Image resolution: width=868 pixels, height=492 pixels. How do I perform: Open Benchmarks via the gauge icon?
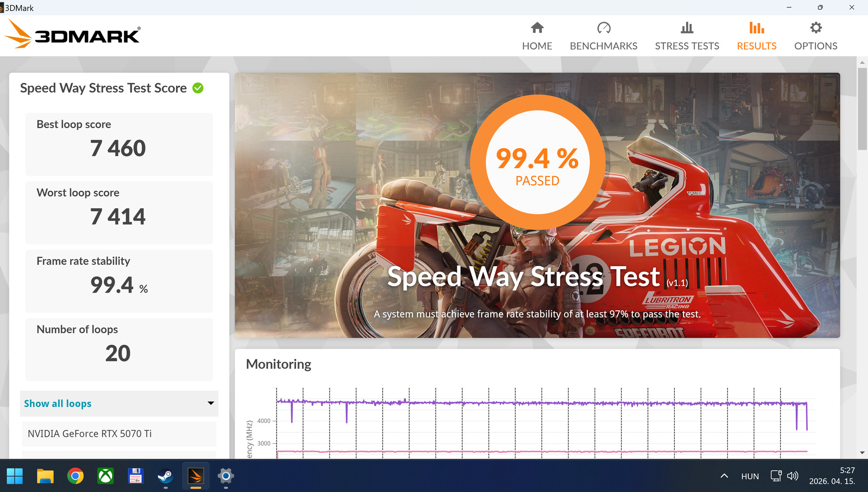[x=603, y=28]
